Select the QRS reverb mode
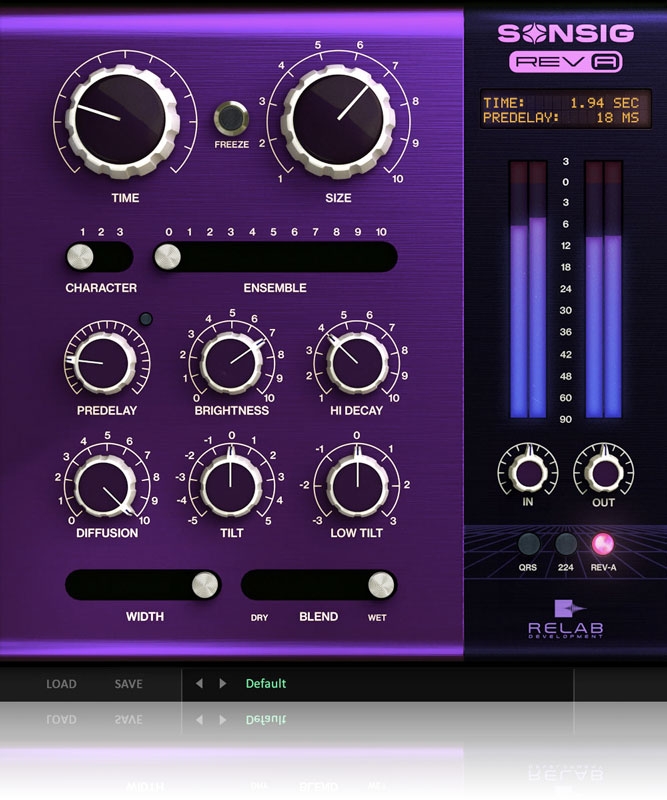 click(528, 544)
